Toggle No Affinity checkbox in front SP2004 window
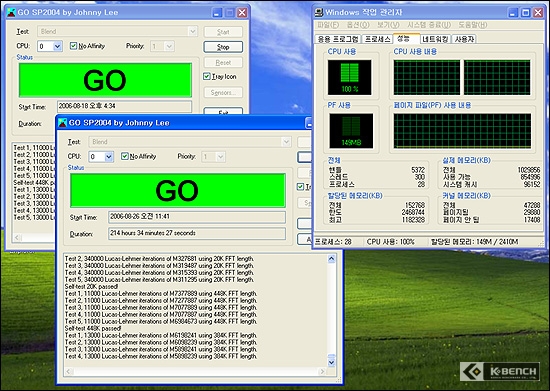This screenshot has height=391, width=550. tap(125, 156)
